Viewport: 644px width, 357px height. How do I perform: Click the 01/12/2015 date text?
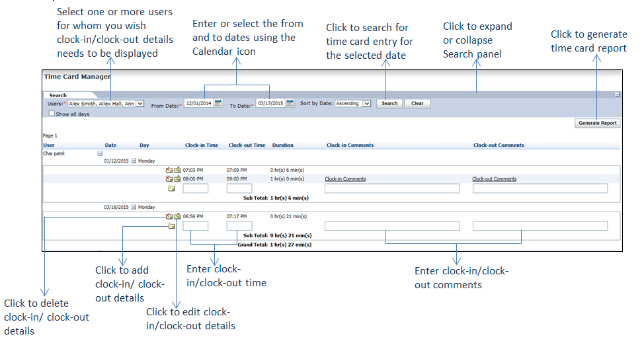[116, 161]
